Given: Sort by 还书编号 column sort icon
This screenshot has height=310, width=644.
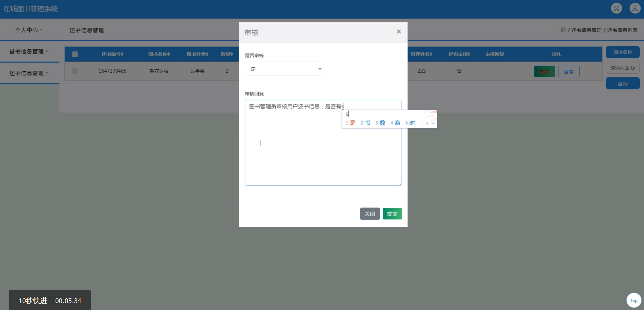Looking at the screenshot, I should [122, 54].
